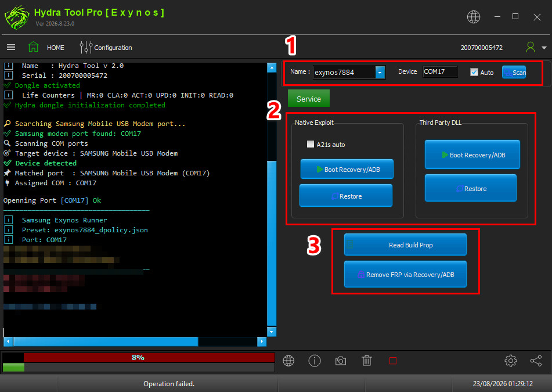Click Boot Recovery/ADB play icon in Native Exploit
The image size is (552, 392).
click(319, 170)
